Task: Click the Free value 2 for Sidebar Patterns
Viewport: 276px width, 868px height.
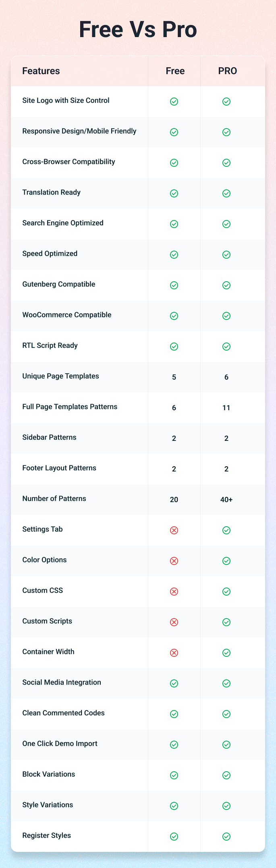Action: pyautogui.click(x=174, y=438)
